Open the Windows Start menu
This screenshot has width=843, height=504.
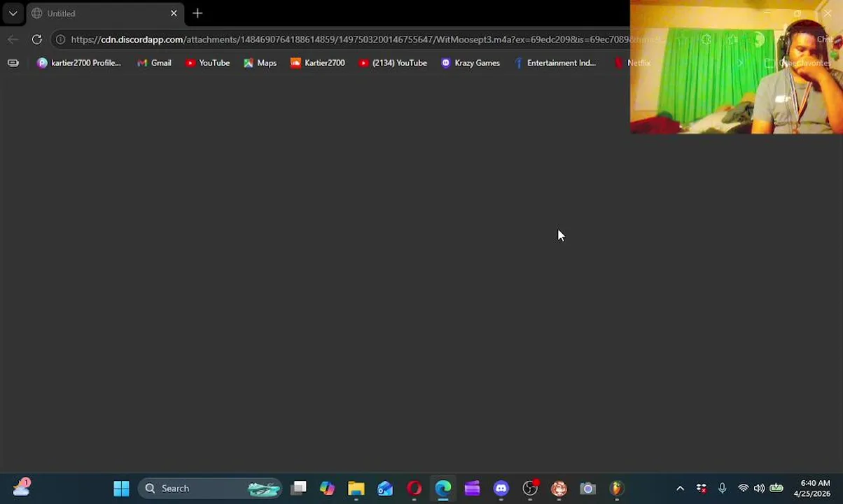(x=121, y=488)
